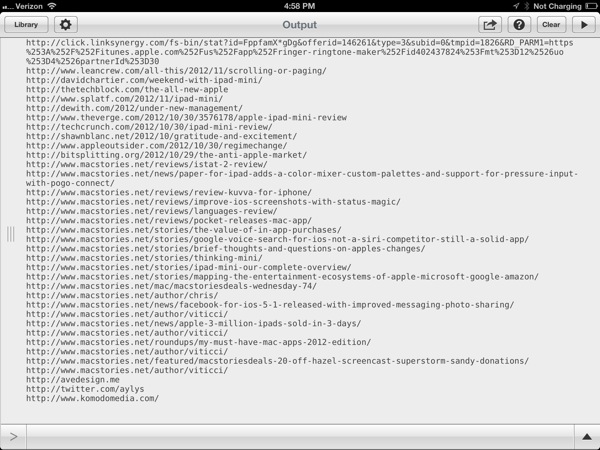
Task: Tap the dewith.com under-new-management URL
Action: pyautogui.click(x=134, y=108)
